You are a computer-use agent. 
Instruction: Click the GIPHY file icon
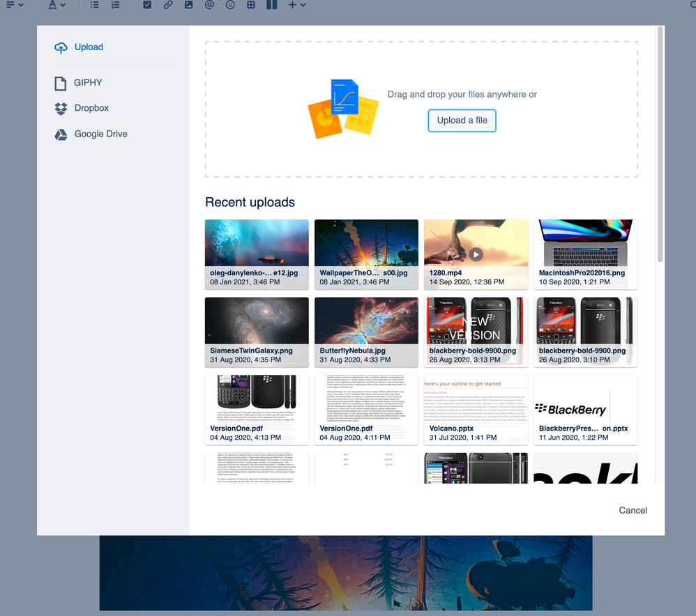pyautogui.click(x=61, y=84)
